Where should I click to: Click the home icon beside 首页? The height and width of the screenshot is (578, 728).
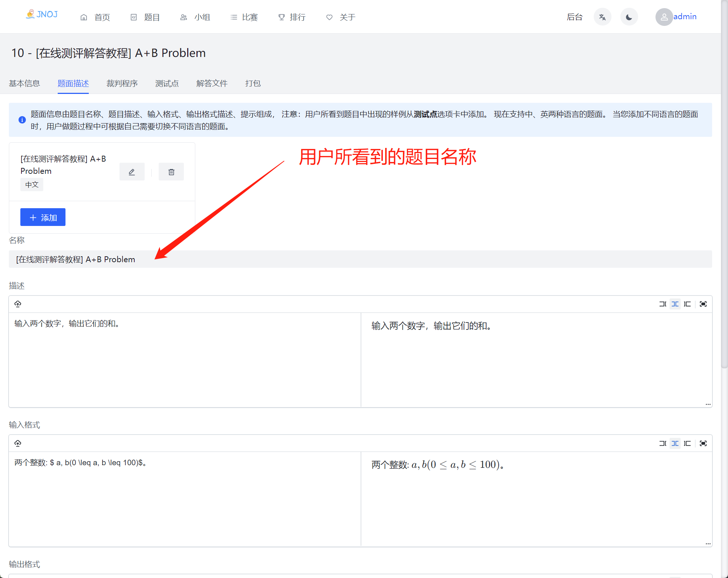pyautogui.click(x=84, y=17)
